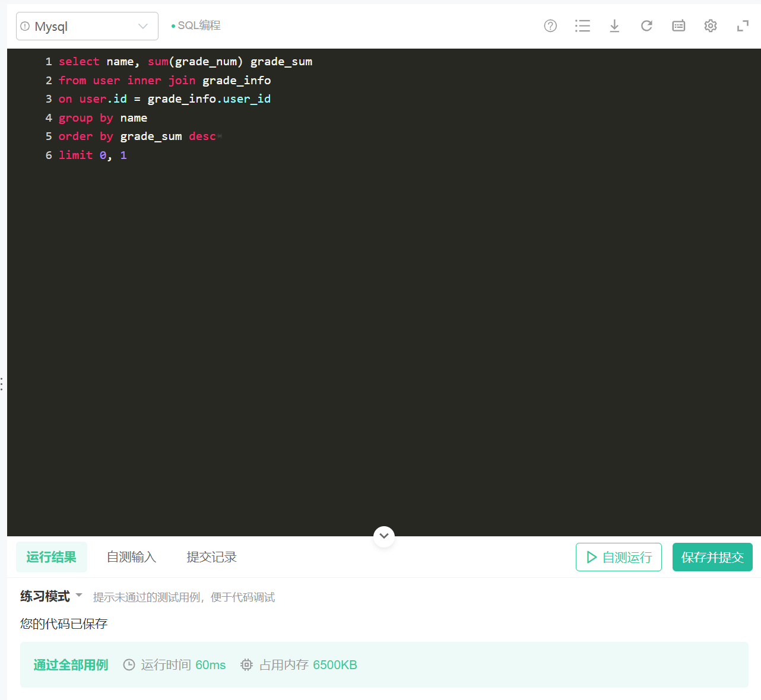Click the 提示未通过的测试用例 hint text
This screenshot has width=761, height=700.
point(184,597)
